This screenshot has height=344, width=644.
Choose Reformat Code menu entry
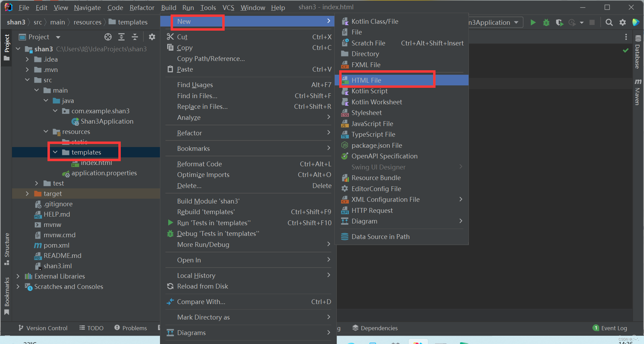click(x=248, y=164)
